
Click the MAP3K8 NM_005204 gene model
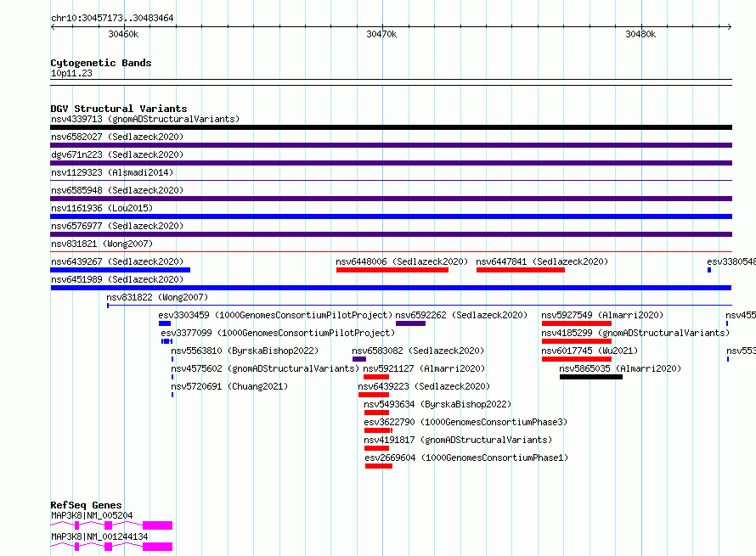tap(111, 525)
